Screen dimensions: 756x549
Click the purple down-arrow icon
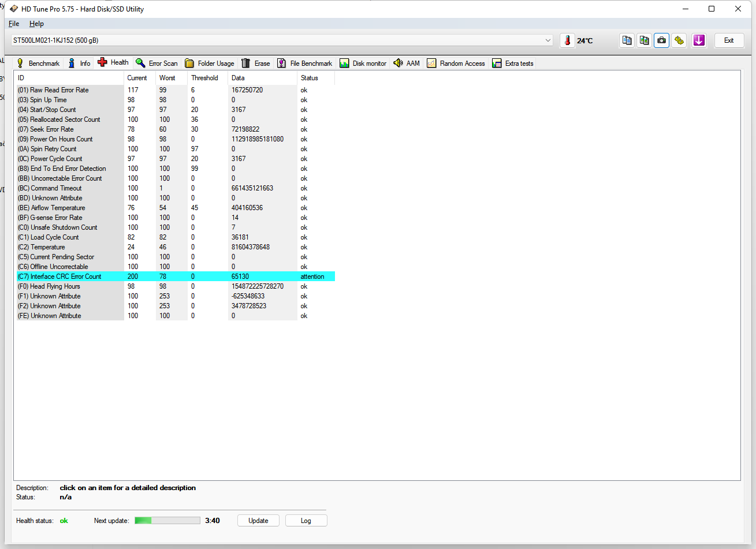pyautogui.click(x=699, y=40)
